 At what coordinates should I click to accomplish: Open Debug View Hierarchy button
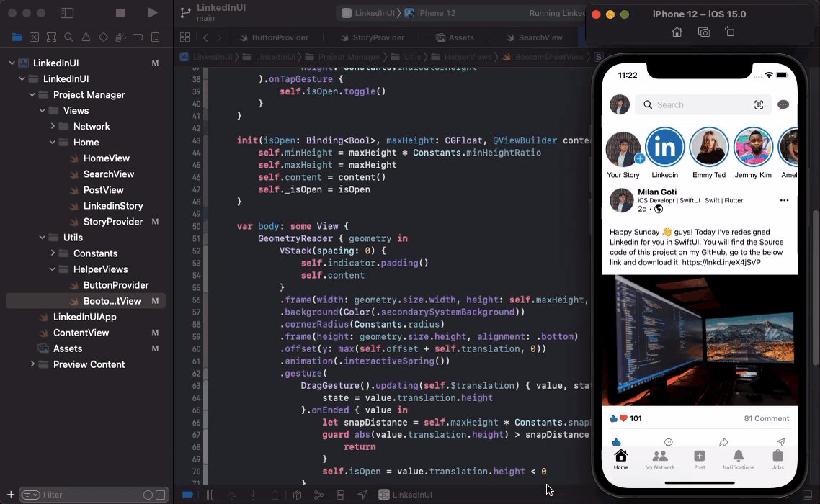pos(297,495)
